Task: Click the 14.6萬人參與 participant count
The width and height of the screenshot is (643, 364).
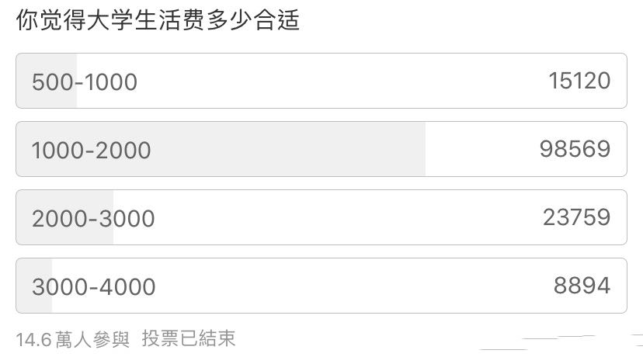Action: click(x=73, y=339)
